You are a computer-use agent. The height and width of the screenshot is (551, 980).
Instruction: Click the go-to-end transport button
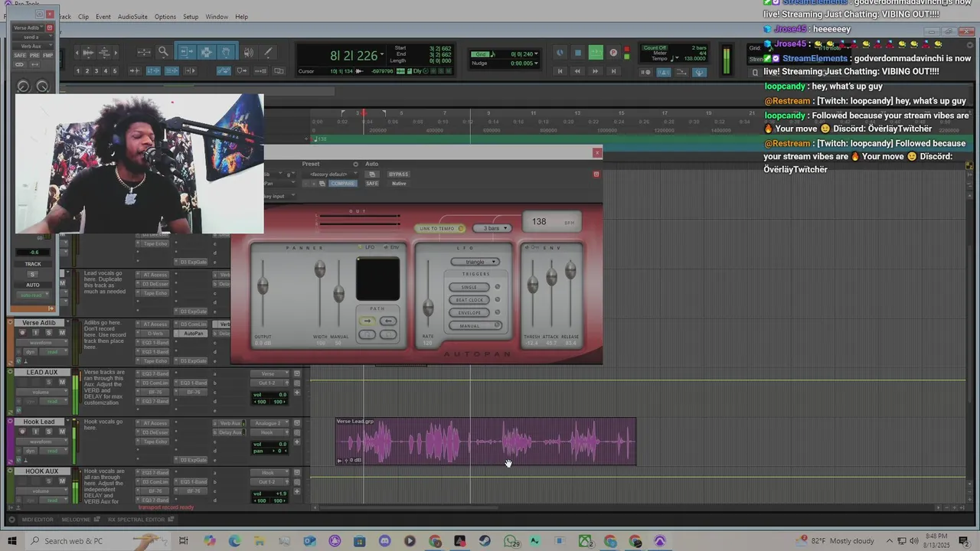tap(613, 71)
